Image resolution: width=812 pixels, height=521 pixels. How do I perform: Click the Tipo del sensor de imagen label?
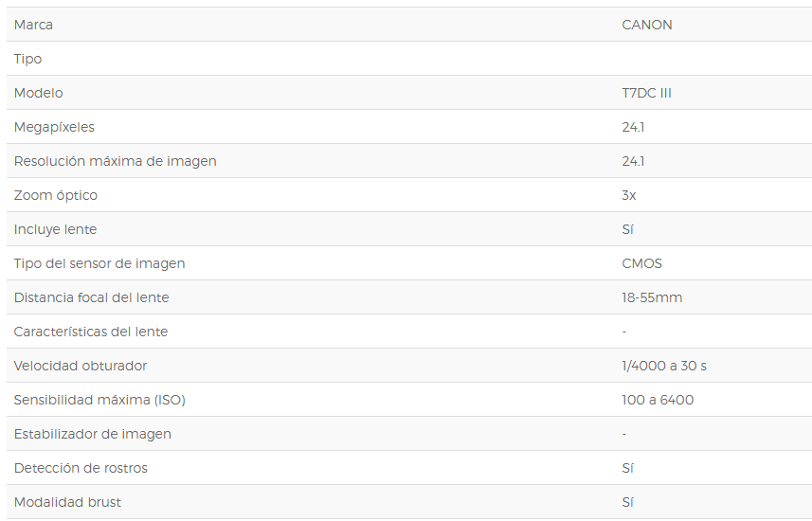tap(99, 263)
